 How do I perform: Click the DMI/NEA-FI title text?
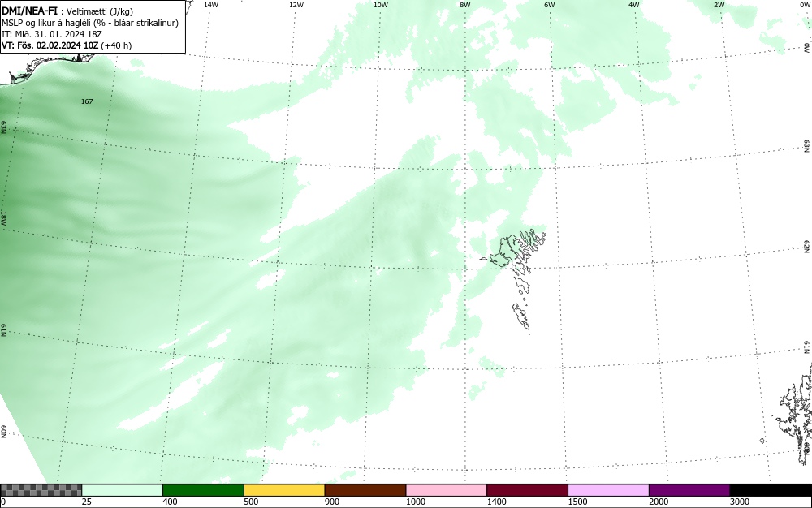30,9
